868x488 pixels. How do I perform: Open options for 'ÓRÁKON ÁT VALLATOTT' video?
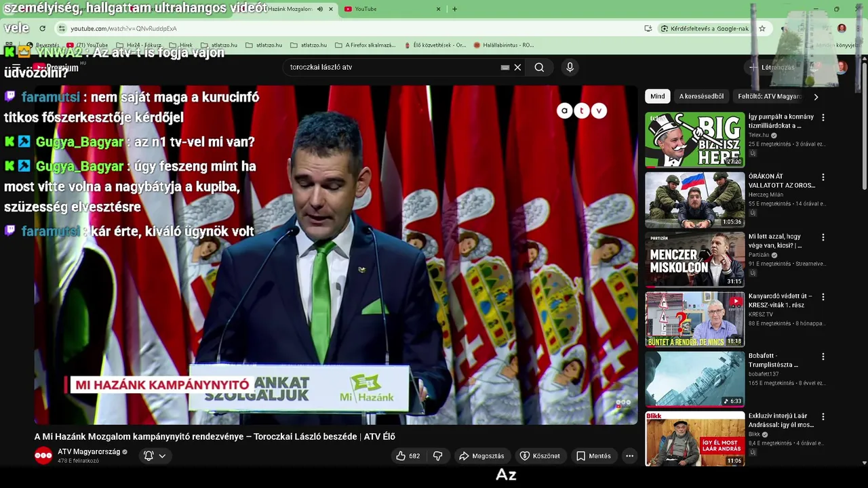(823, 178)
